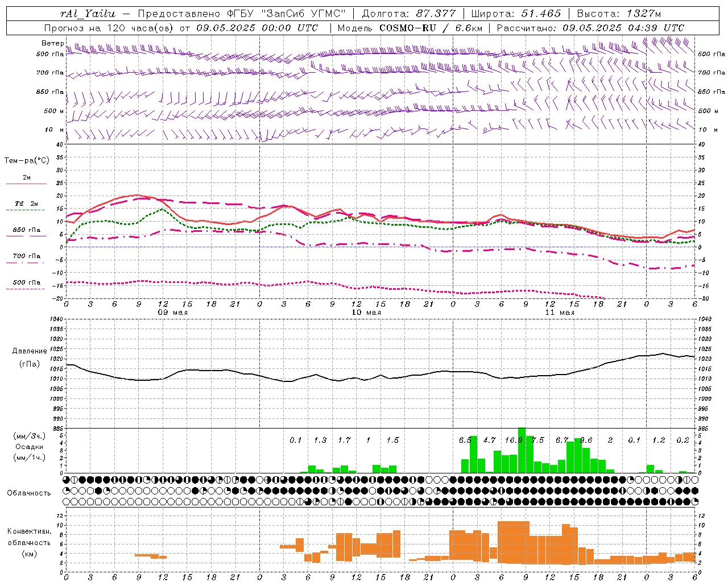This screenshot has width=728, height=582.
Task: Click the 9.6 precipitation total value
Action: 586,440
